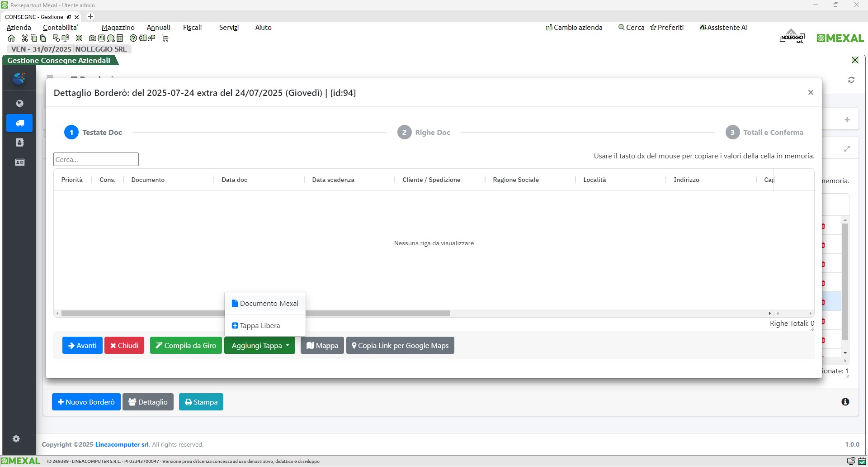The height and width of the screenshot is (467, 868).
Task: Open the Magazzino menu
Action: pyautogui.click(x=118, y=28)
